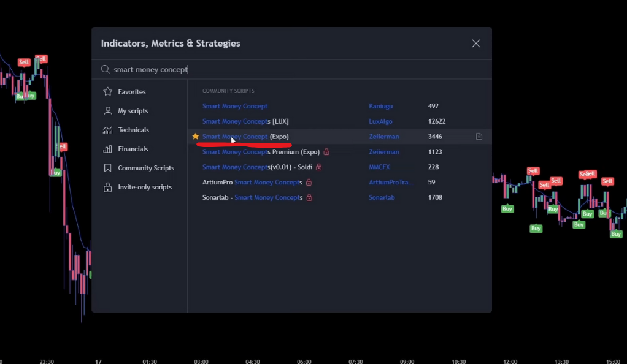
Task: Click the Financials bar chart icon
Action: point(107,149)
